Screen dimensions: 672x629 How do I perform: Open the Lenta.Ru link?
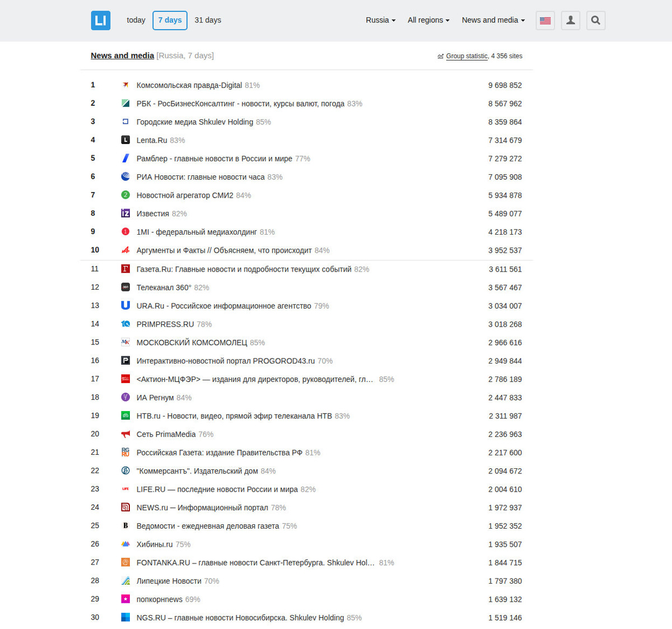point(152,140)
